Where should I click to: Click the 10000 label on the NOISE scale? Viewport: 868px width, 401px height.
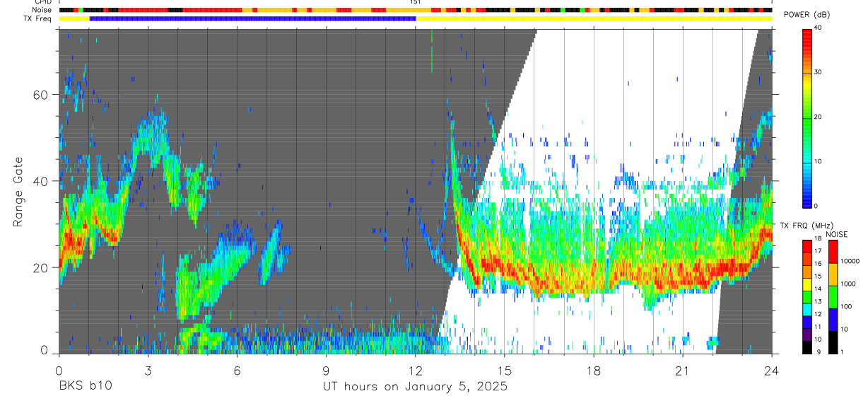click(x=850, y=261)
